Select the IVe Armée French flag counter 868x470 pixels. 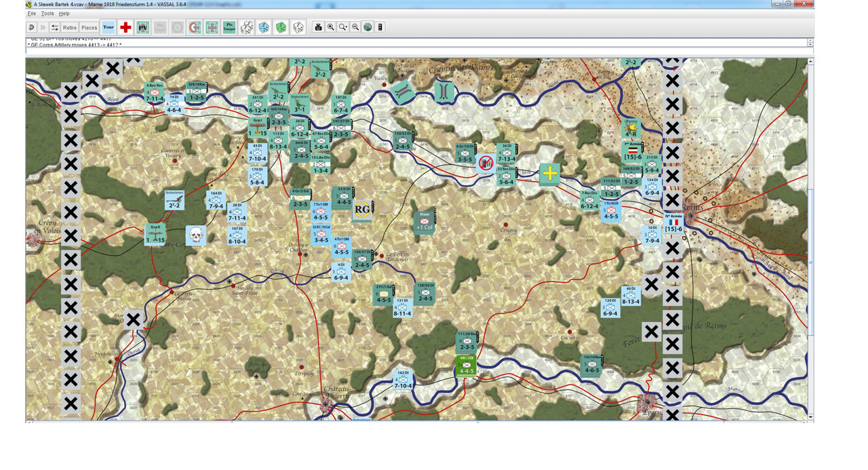click(x=673, y=223)
